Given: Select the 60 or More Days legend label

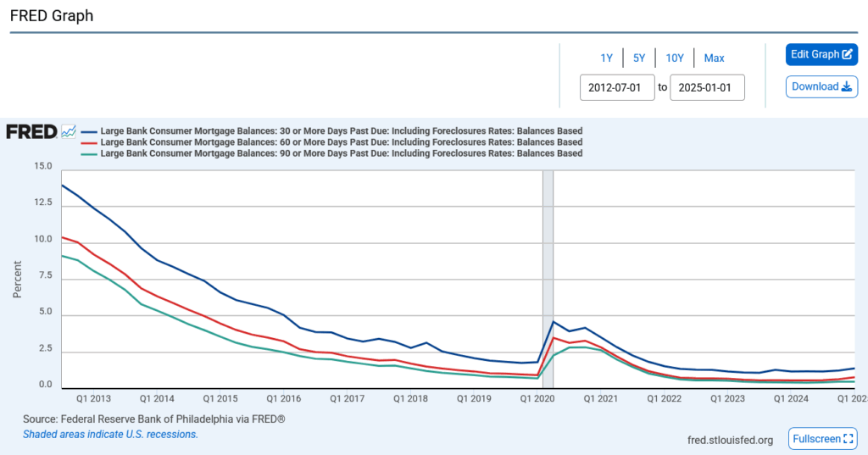Looking at the screenshot, I should pos(341,142).
